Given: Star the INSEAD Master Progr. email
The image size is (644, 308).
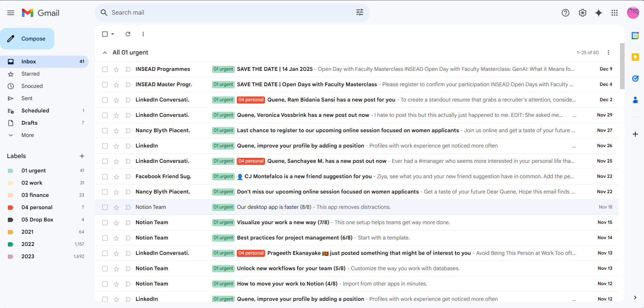Looking at the screenshot, I should click(x=116, y=85).
